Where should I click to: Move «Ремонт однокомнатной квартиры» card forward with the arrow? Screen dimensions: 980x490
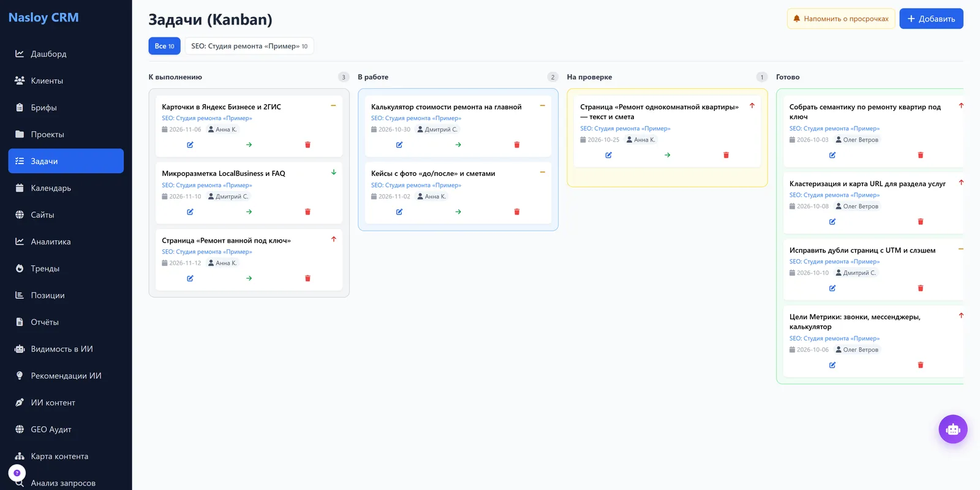click(667, 156)
